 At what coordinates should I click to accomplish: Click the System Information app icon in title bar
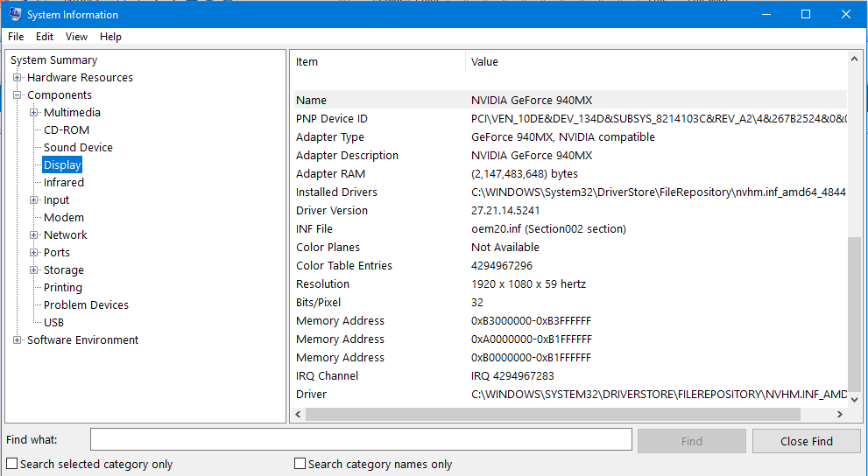[15, 14]
